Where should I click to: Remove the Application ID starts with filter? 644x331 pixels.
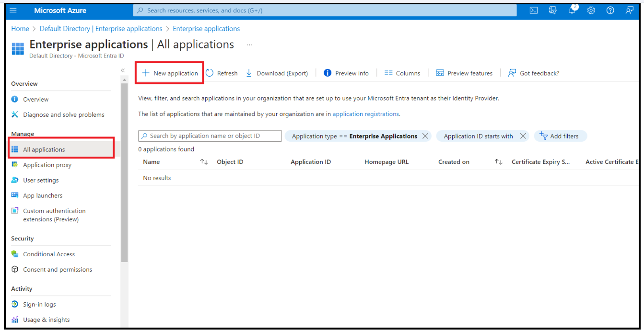point(523,136)
